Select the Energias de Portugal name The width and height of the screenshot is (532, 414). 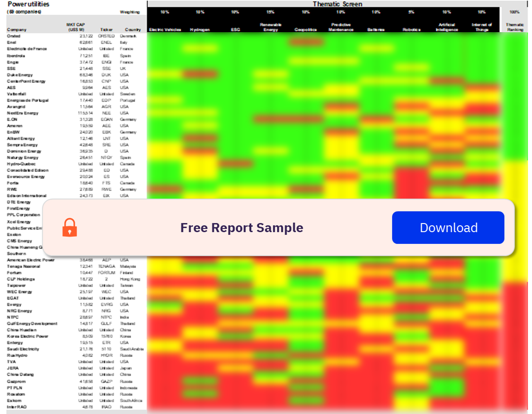[x=28, y=100]
